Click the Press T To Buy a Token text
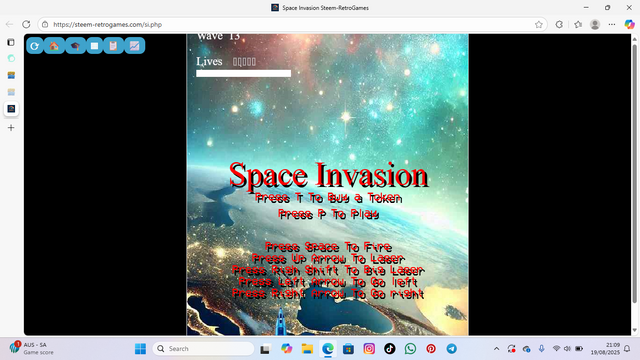The width and height of the screenshot is (640, 360). [x=329, y=198]
